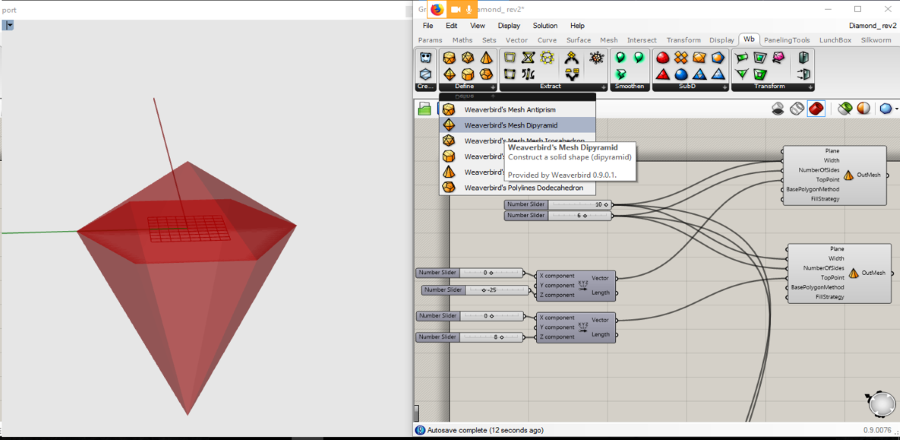The height and width of the screenshot is (440, 900).
Task: Click the Number Slider showing value -25
Action: point(476,290)
